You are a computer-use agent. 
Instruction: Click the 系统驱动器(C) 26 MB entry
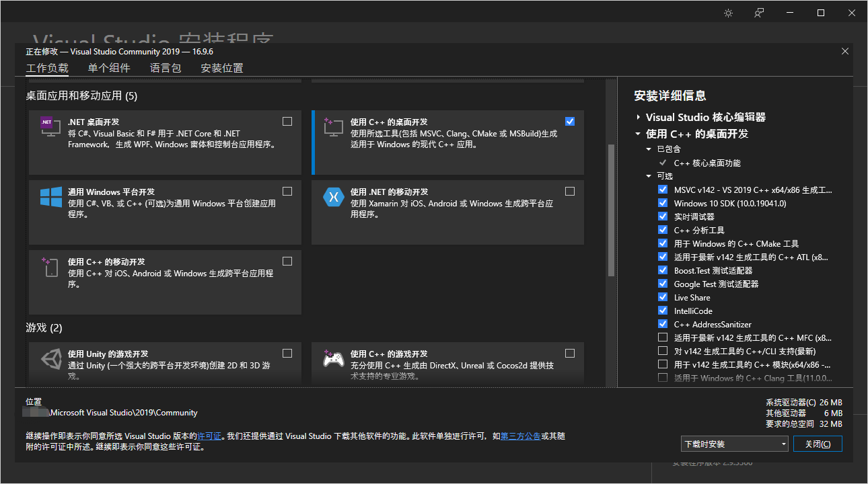point(803,403)
